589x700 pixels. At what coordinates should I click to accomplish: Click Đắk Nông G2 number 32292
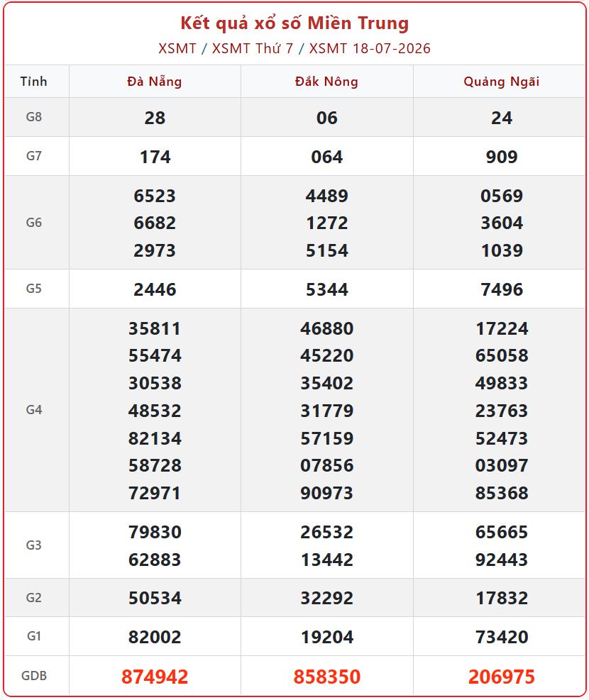pyautogui.click(x=327, y=598)
